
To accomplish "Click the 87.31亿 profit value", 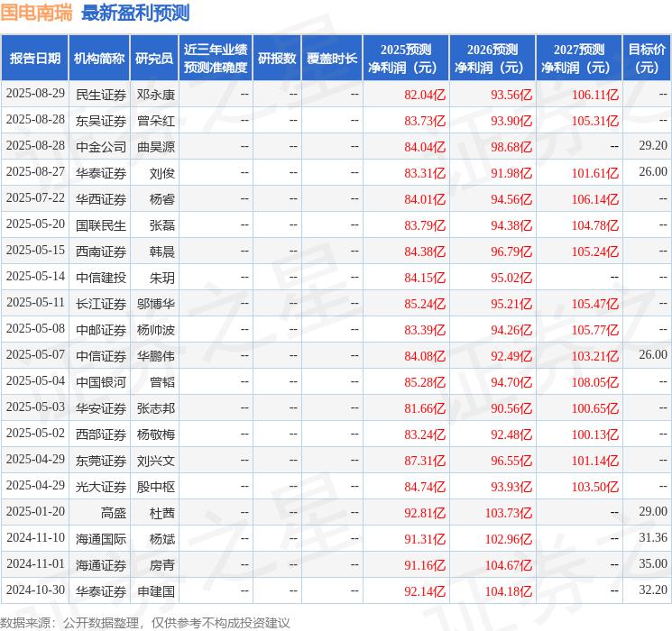I will pyautogui.click(x=425, y=461).
